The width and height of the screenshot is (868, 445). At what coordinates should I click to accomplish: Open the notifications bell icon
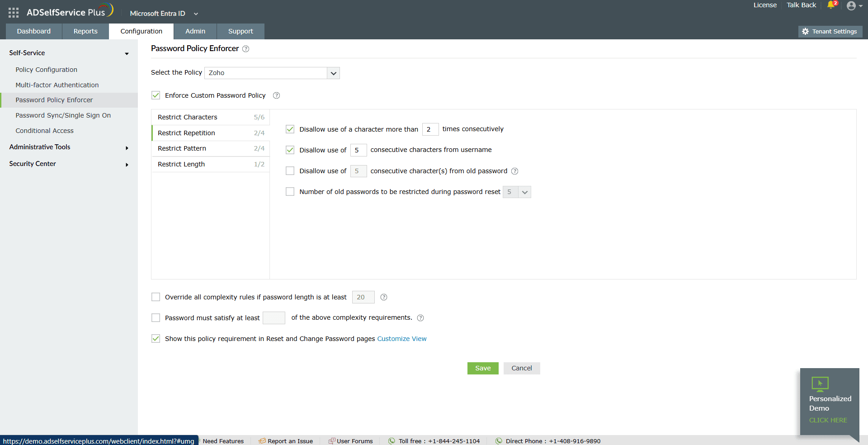click(x=831, y=5)
